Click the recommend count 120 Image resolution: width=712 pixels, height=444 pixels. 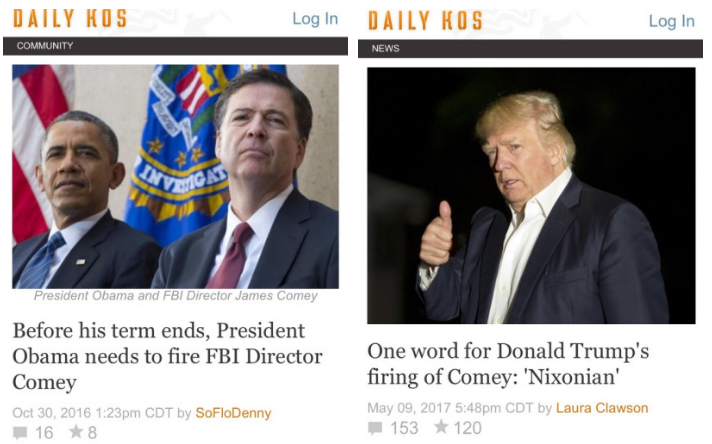[468, 428]
